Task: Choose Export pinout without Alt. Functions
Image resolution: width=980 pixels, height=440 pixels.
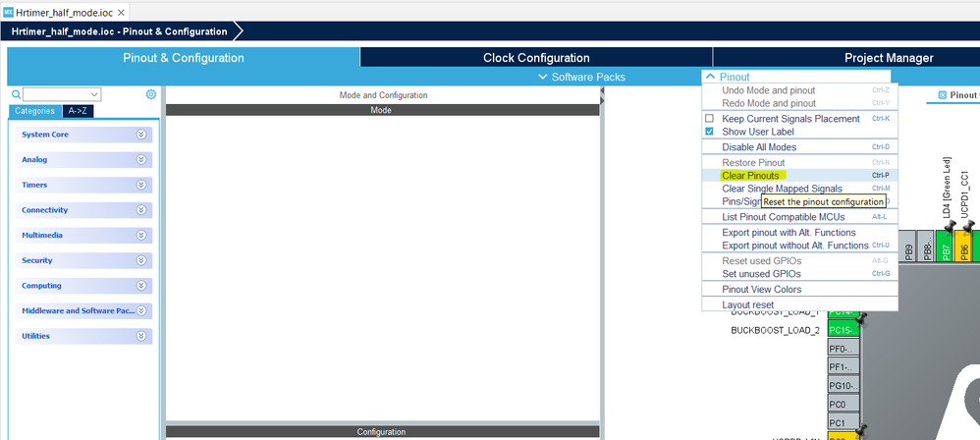Action: coord(799,246)
